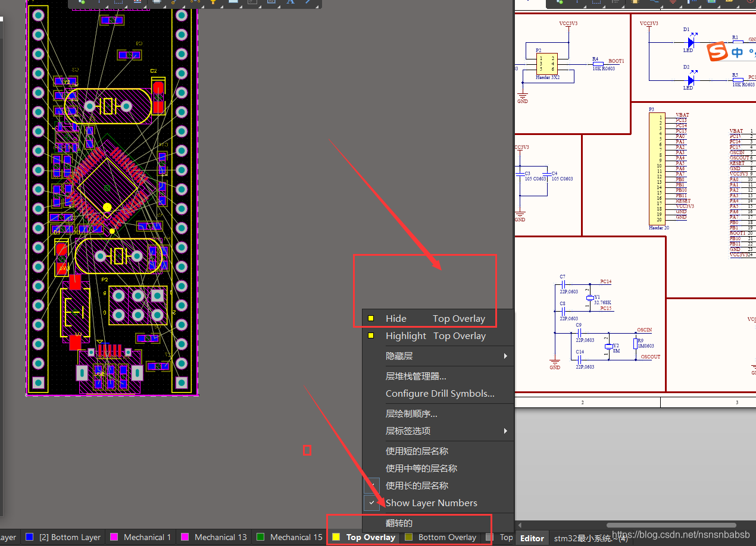
Task: Select crystal Y1 32.768K symbol
Action: pyautogui.click(x=591, y=297)
